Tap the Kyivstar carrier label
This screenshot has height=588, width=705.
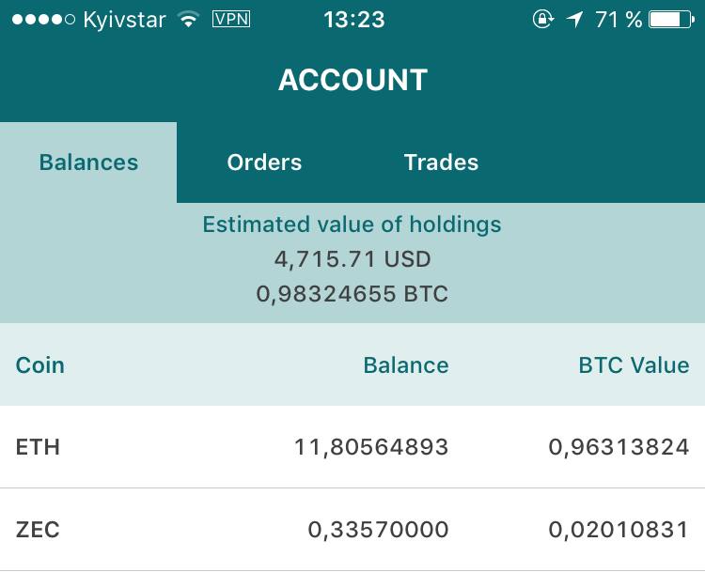pyautogui.click(x=124, y=21)
